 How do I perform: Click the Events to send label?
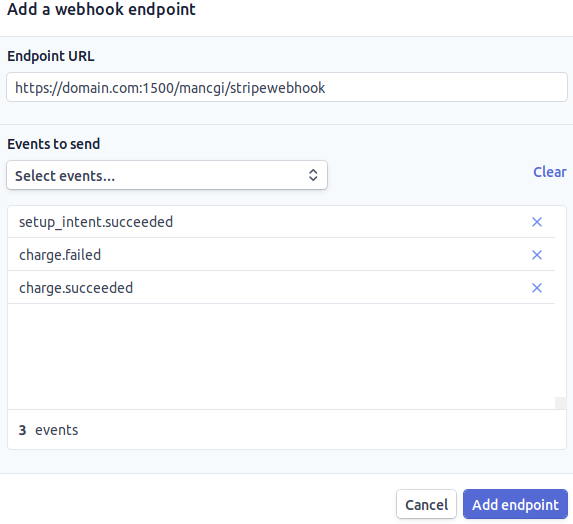click(53, 144)
